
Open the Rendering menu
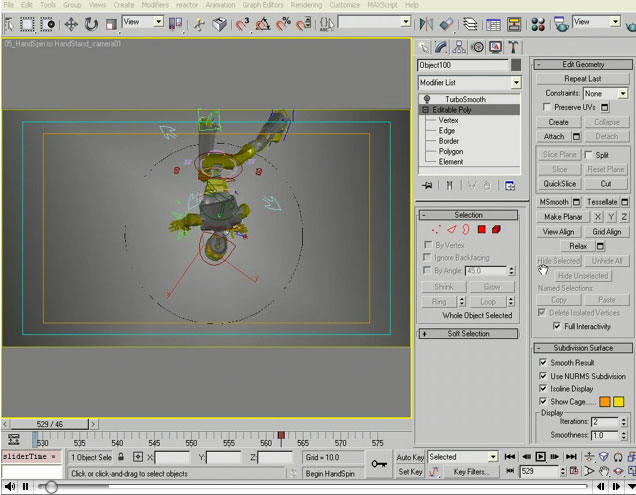305,5
